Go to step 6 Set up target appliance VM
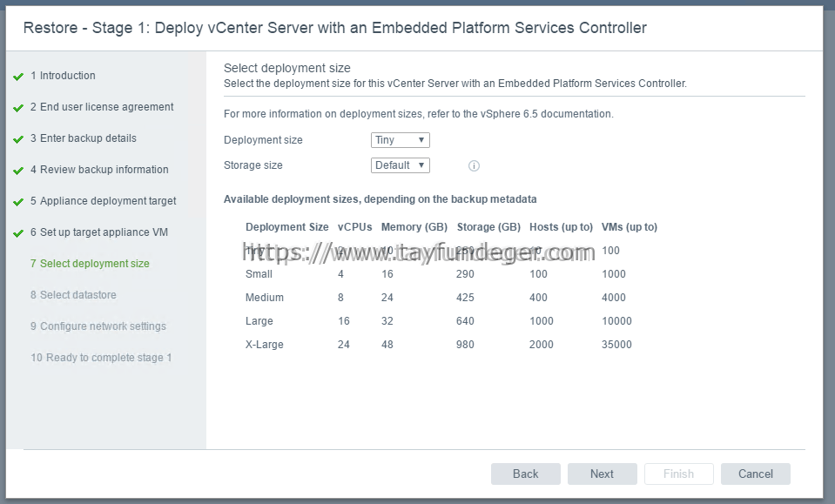This screenshot has width=835, height=504. click(99, 232)
